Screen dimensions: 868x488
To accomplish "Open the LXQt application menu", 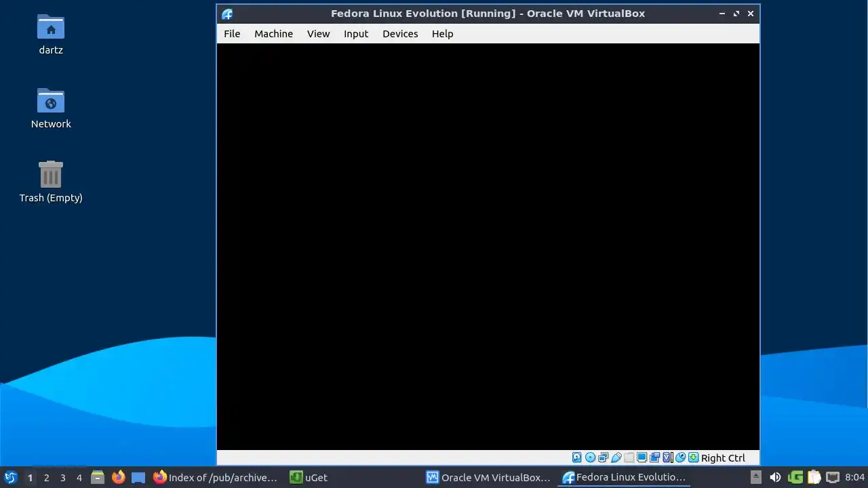I will click(10, 477).
